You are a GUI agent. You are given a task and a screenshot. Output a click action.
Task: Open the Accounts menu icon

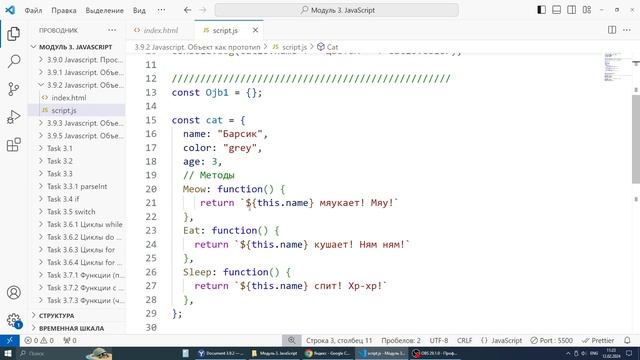point(13,293)
